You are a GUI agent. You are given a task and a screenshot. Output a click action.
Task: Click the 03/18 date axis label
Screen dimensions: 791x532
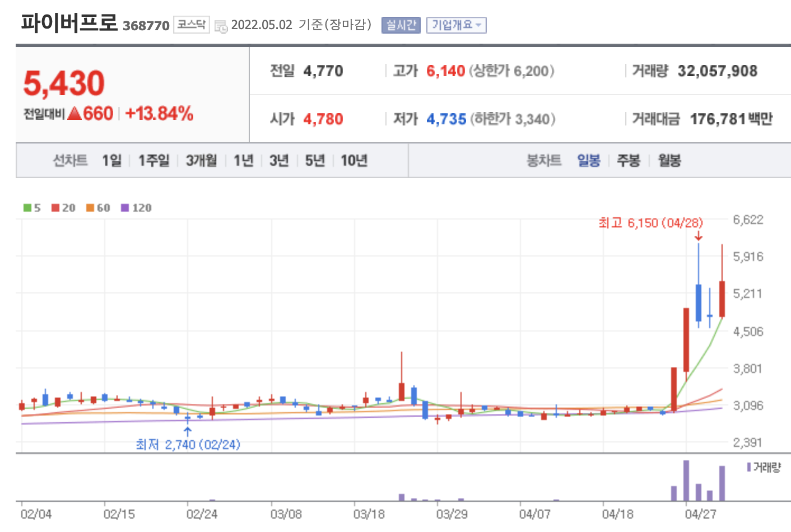(x=369, y=514)
